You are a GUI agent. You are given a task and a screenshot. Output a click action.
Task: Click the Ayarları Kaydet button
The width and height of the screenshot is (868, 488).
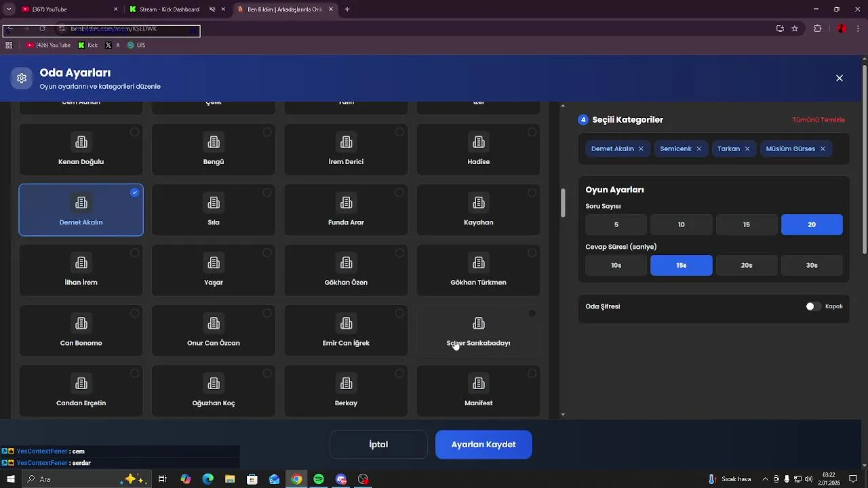(484, 445)
